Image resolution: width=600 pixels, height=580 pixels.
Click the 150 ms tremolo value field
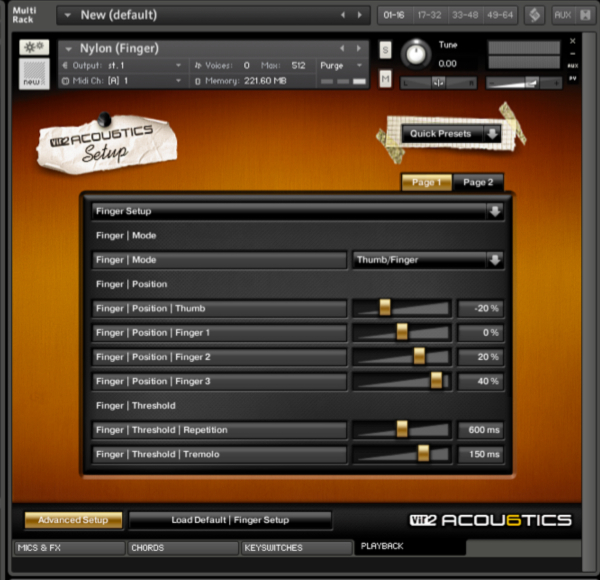481,455
